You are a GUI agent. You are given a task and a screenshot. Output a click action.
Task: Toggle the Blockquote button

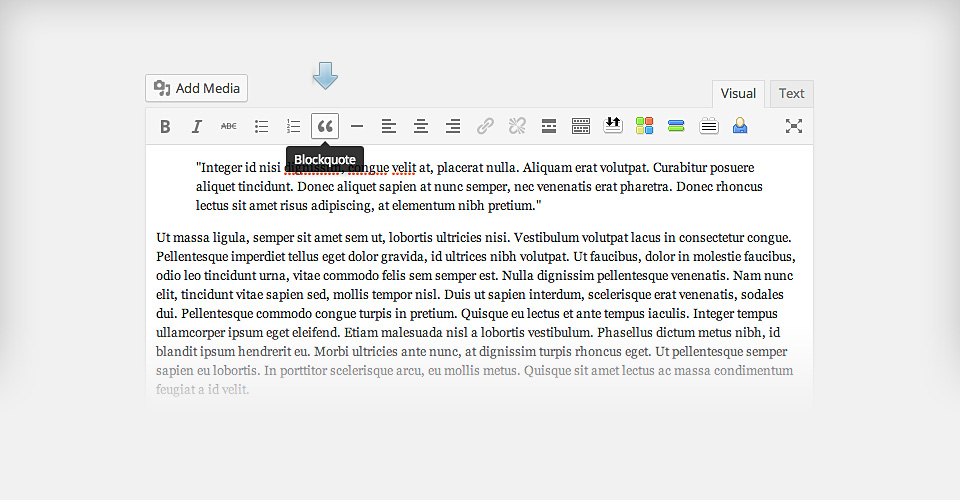coord(325,126)
